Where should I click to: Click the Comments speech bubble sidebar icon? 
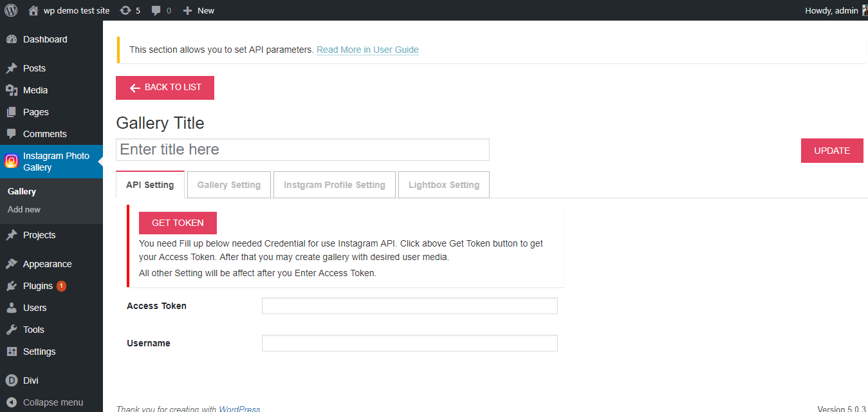[12, 134]
